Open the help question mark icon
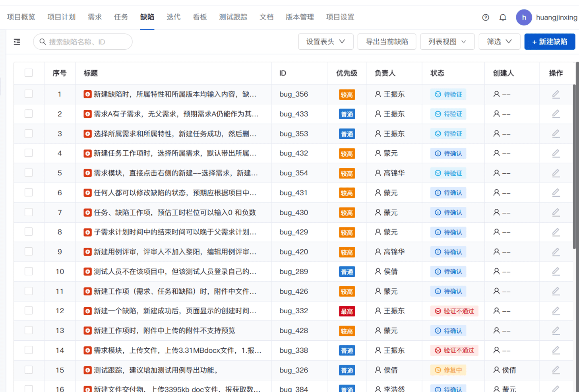This screenshot has width=579, height=392. pos(486,17)
